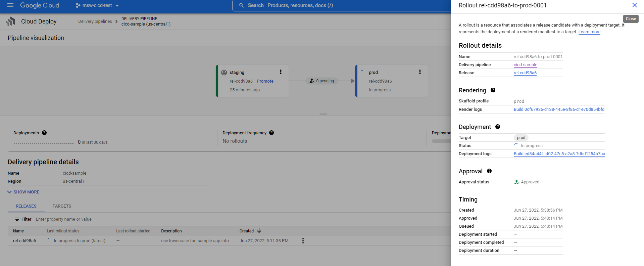Click the us-central1 region value

coord(73,181)
